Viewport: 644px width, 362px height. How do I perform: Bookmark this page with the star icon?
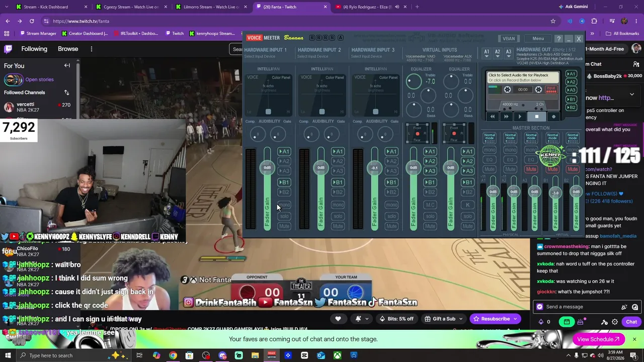[x=553, y=21]
